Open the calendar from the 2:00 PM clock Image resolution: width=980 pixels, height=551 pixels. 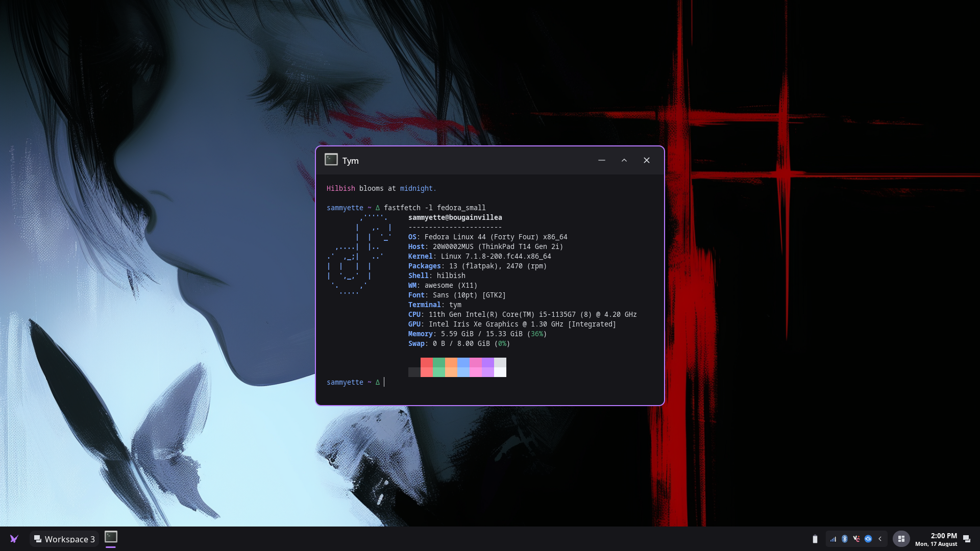(x=936, y=539)
